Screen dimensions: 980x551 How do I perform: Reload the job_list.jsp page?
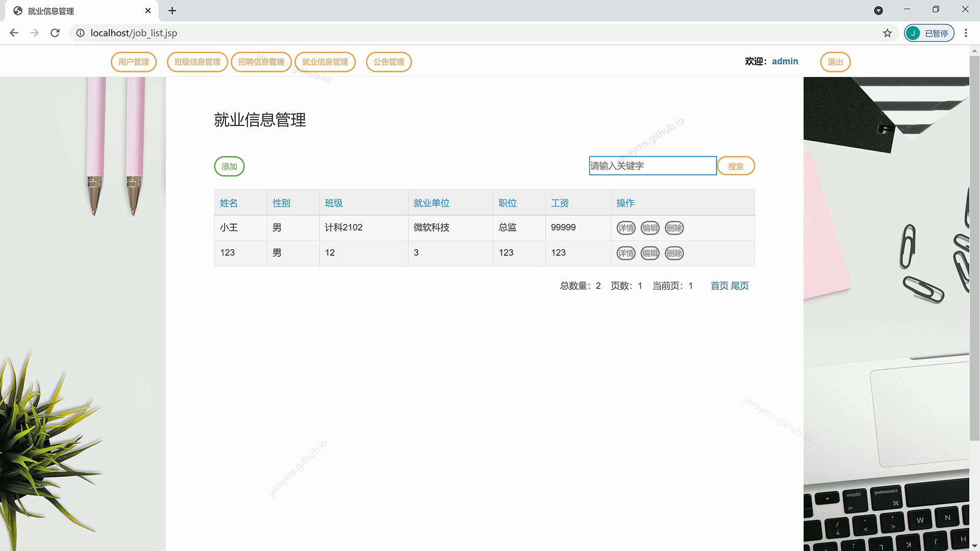tap(55, 33)
